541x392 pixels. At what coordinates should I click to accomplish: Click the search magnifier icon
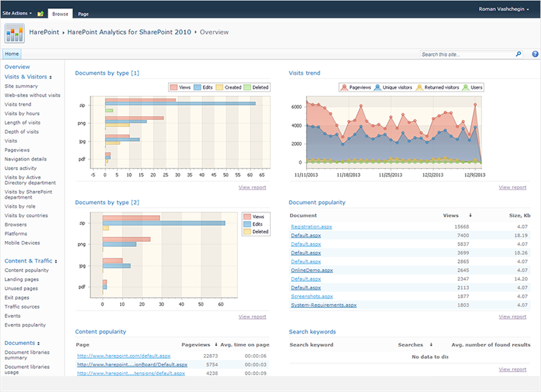tap(518, 54)
